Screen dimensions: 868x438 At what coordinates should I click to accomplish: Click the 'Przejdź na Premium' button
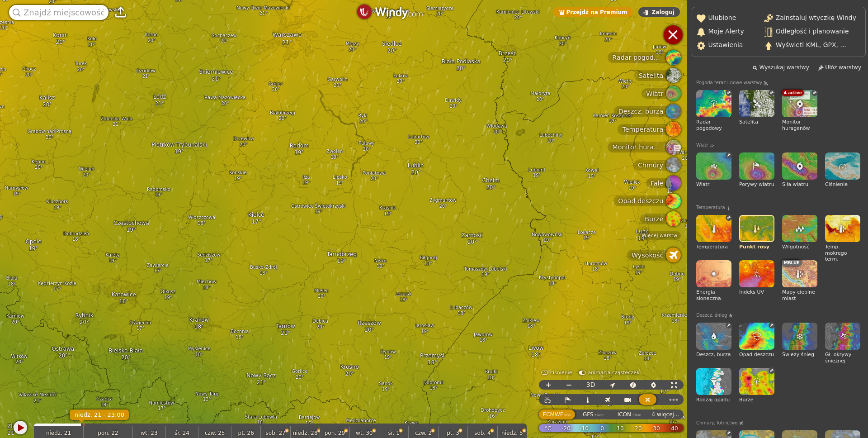coord(593,12)
